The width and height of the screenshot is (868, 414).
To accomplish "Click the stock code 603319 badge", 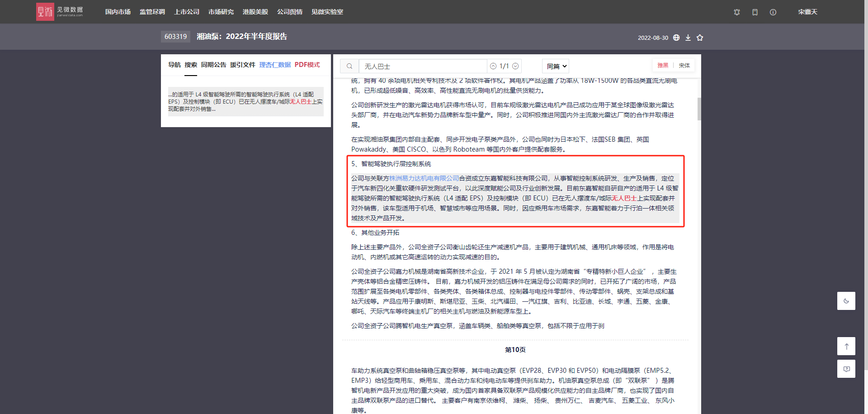I will [x=175, y=37].
